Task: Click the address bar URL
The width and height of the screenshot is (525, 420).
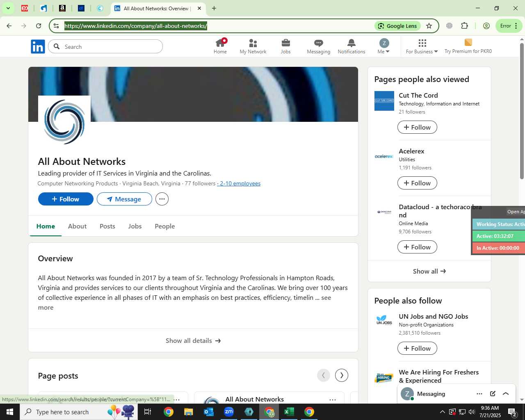Action: [136, 26]
